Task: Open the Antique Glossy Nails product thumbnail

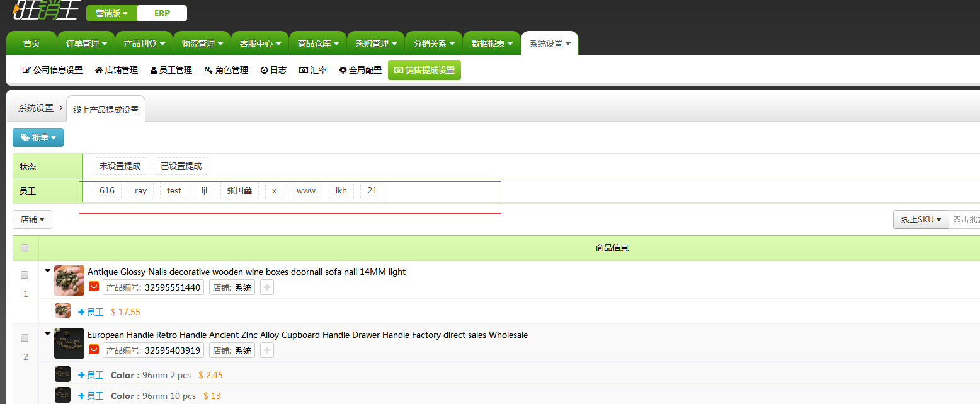Action: coord(69,280)
